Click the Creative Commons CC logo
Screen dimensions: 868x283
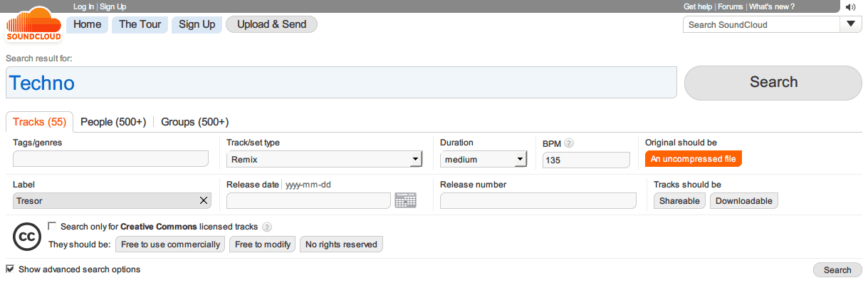pos(27,236)
